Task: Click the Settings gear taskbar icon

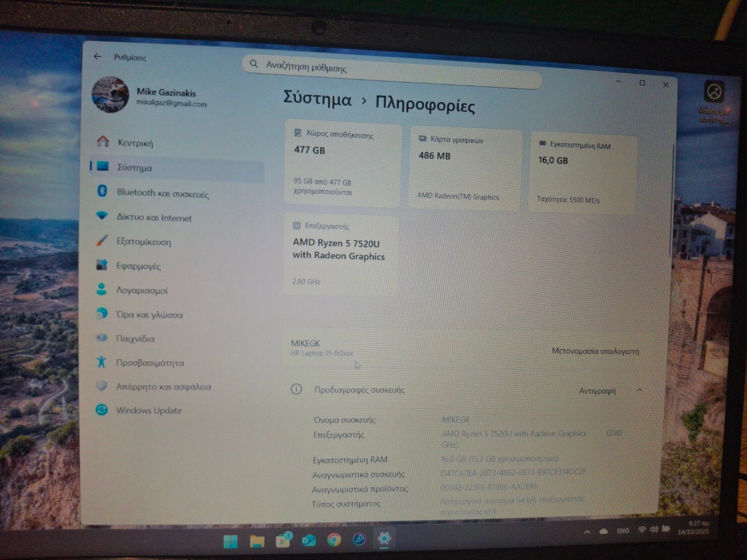Action: pyautogui.click(x=384, y=539)
